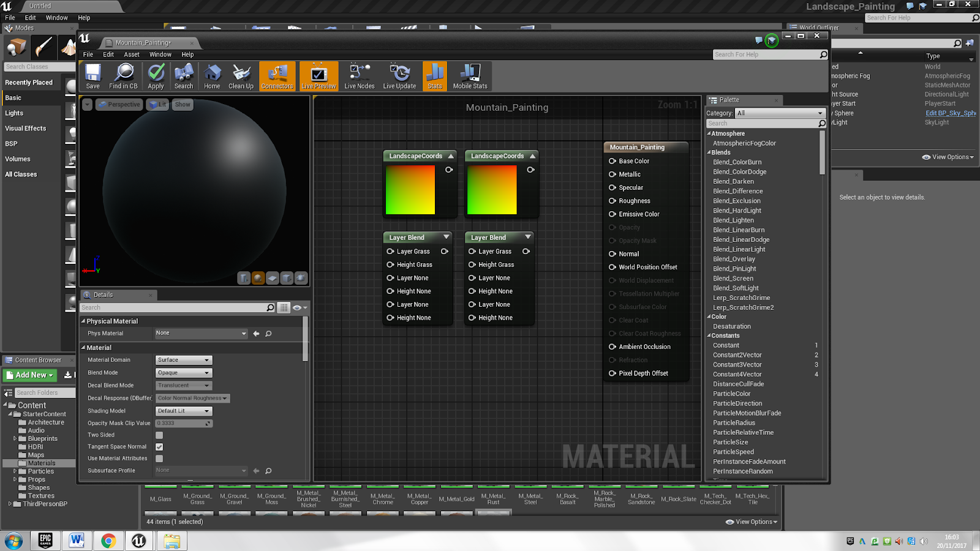
Task: Open Epic Games Launcher from taskbar
Action: (45, 541)
